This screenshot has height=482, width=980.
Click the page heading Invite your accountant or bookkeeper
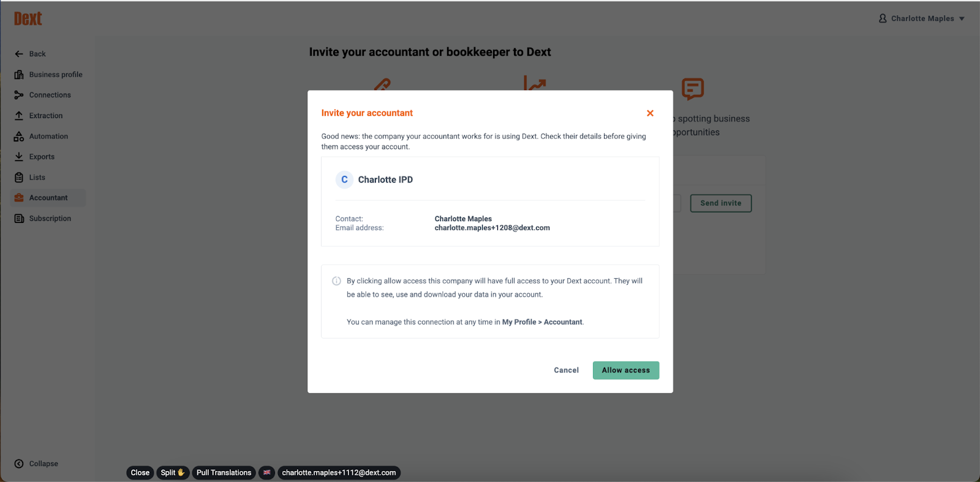(x=430, y=52)
